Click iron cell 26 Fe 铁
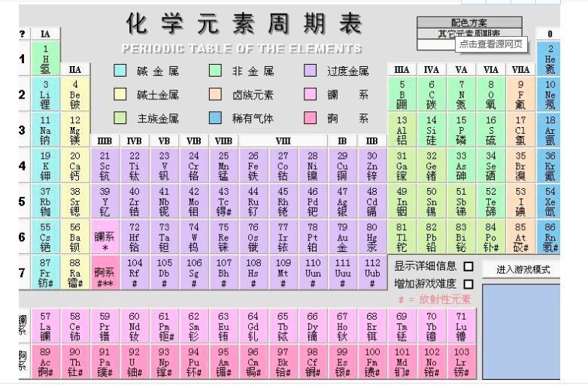Viewport: 588px width, 385px height. click(253, 165)
